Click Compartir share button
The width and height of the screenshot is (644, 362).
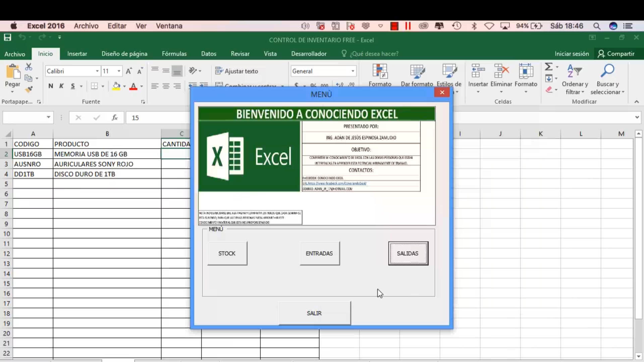[616, 54]
